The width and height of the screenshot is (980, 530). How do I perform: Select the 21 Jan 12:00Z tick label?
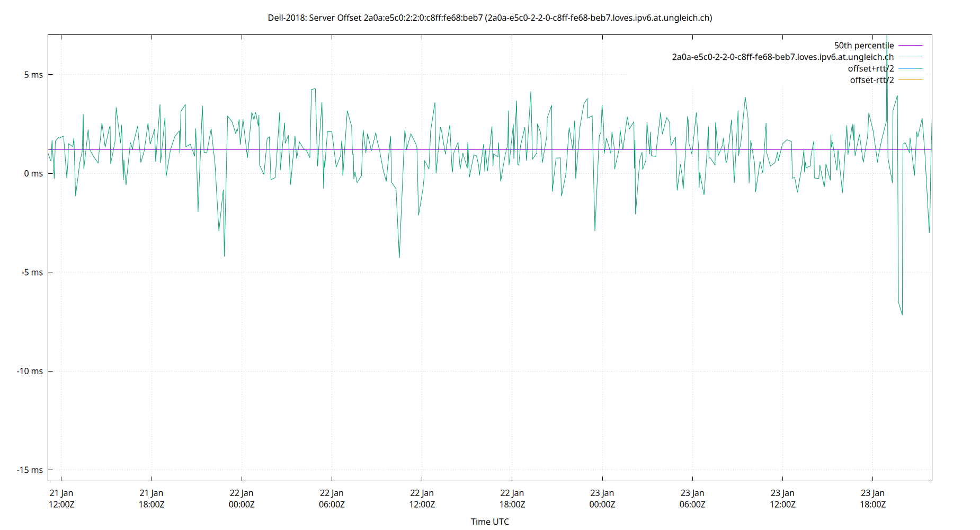point(61,498)
